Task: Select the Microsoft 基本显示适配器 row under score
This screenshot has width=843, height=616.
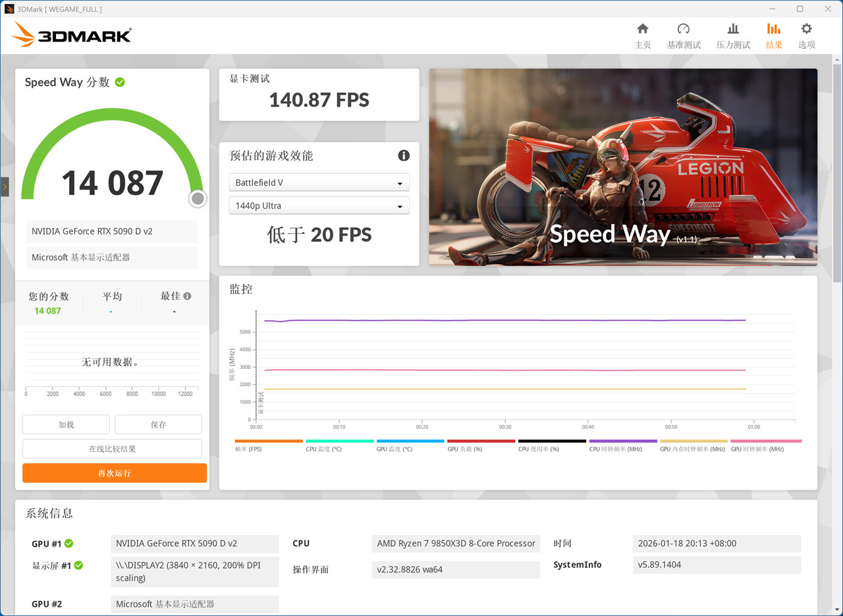Action: (112, 258)
